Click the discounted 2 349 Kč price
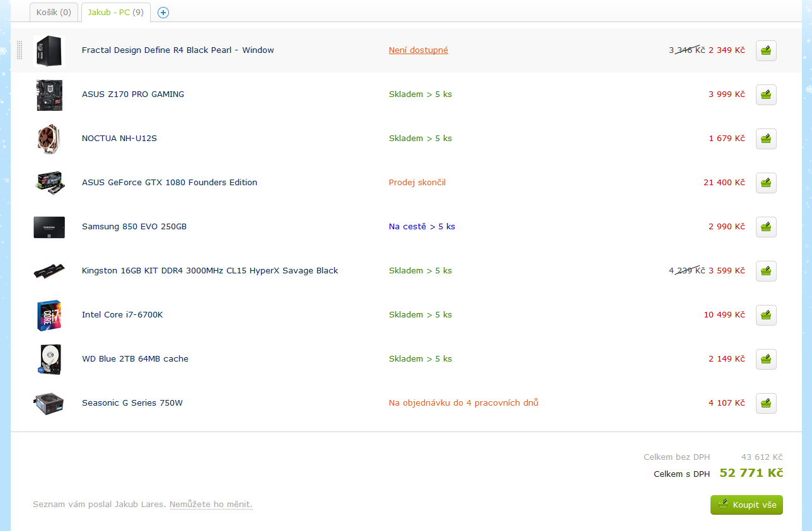This screenshot has height=531, width=812. 727,50
